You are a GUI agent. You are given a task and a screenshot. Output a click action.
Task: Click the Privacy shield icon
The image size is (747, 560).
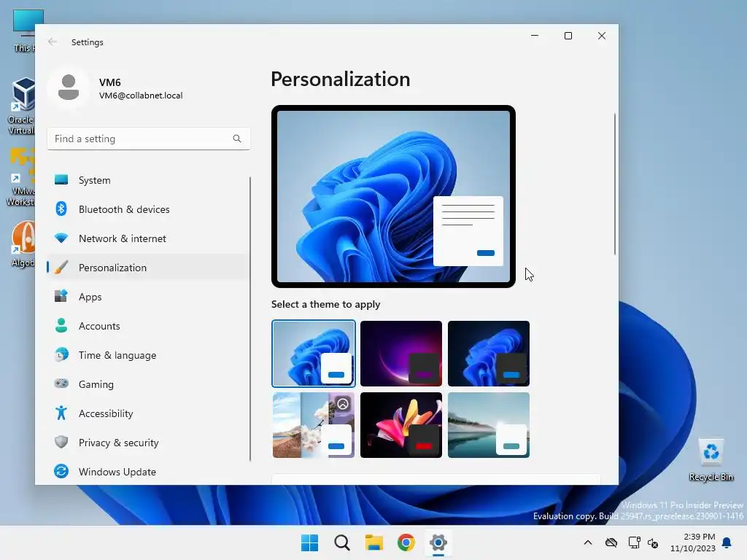[61, 442]
